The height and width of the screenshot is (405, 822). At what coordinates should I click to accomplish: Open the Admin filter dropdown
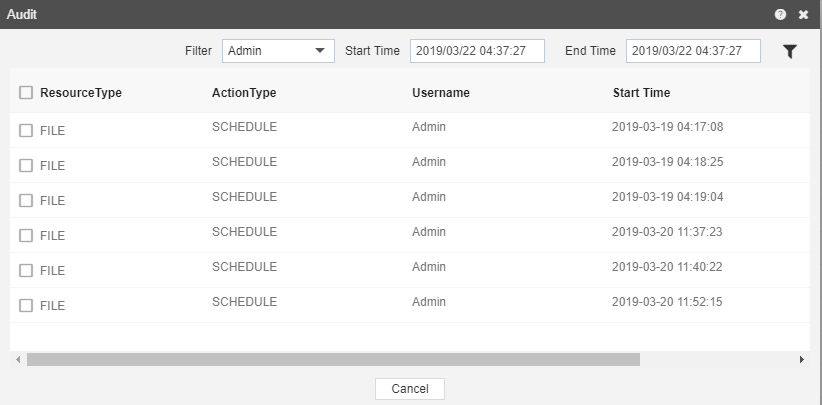pos(278,51)
